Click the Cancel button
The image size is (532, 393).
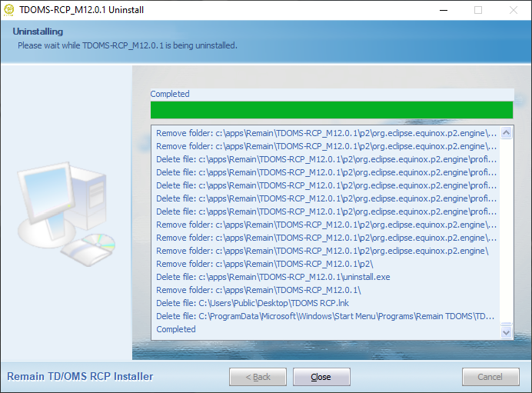(x=490, y=377)
